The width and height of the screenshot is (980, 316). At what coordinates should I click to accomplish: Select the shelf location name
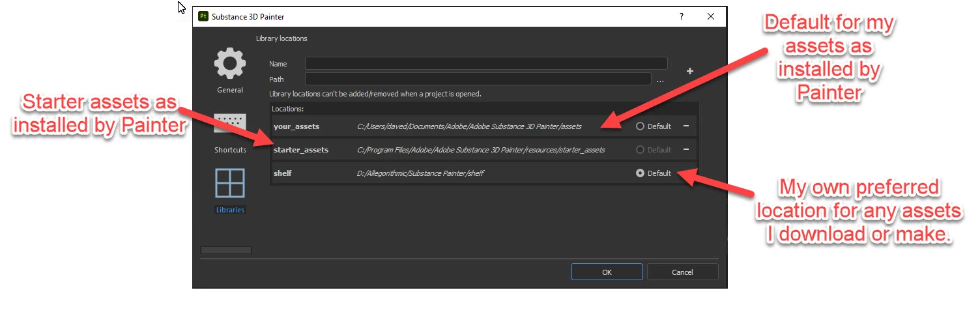pos(282,173)
